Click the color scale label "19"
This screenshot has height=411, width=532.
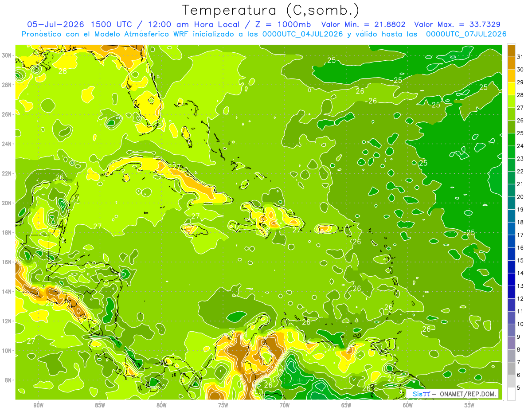coord(520,209)
